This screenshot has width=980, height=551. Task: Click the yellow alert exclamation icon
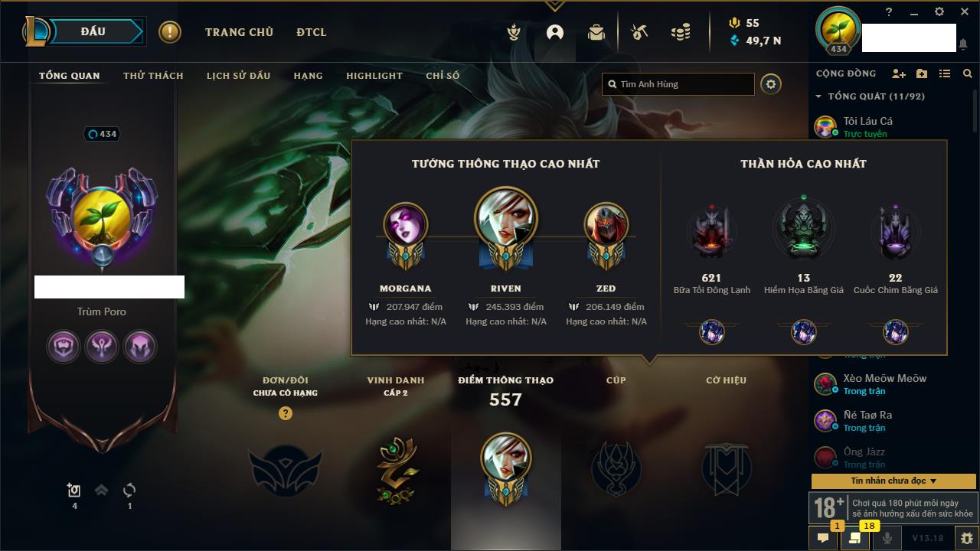(x=170, y=32)
